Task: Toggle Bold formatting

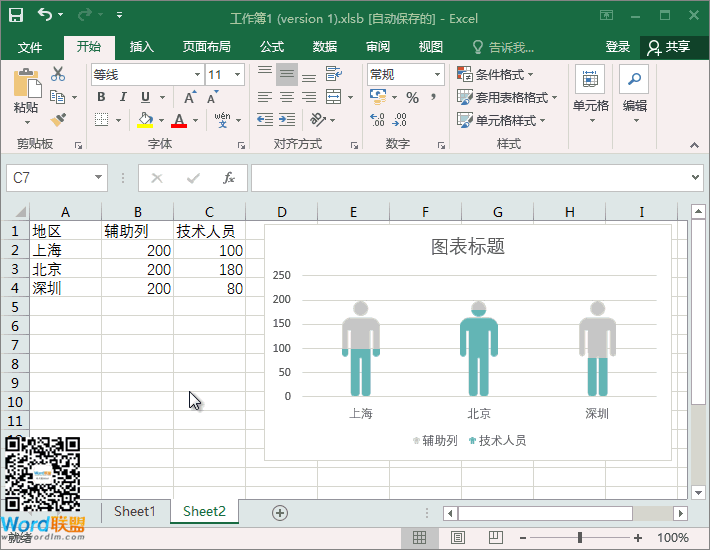Action: click(x=101, y=97)
